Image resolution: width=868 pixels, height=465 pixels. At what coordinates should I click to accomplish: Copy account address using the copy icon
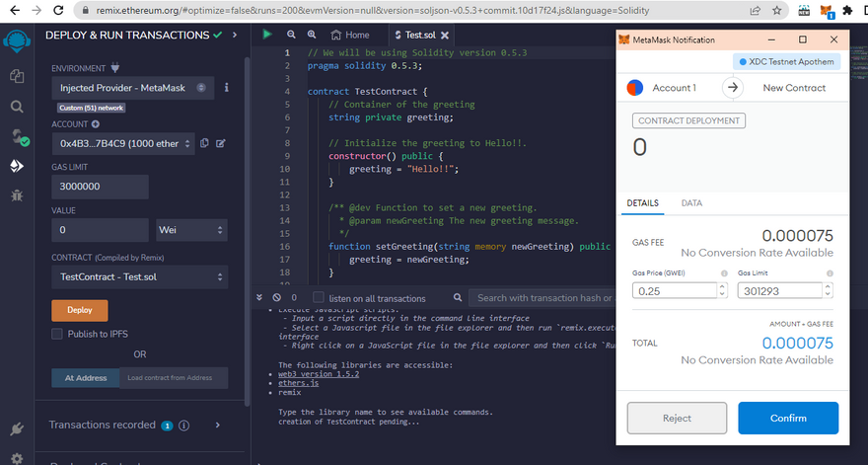204,143
